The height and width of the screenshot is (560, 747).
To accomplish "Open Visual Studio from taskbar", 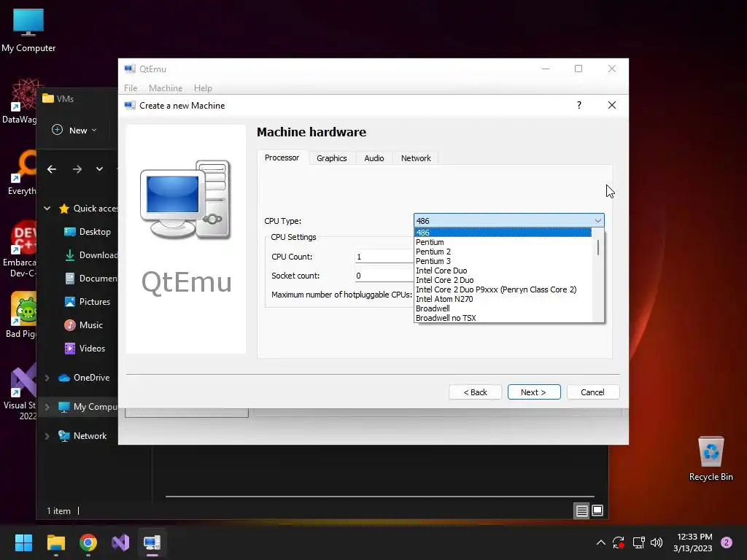I will [120, 542].
